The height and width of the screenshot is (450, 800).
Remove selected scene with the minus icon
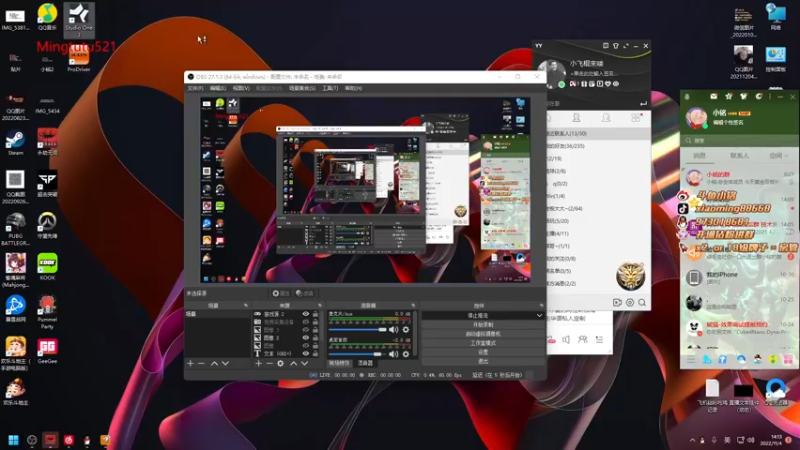coord(202,363)
